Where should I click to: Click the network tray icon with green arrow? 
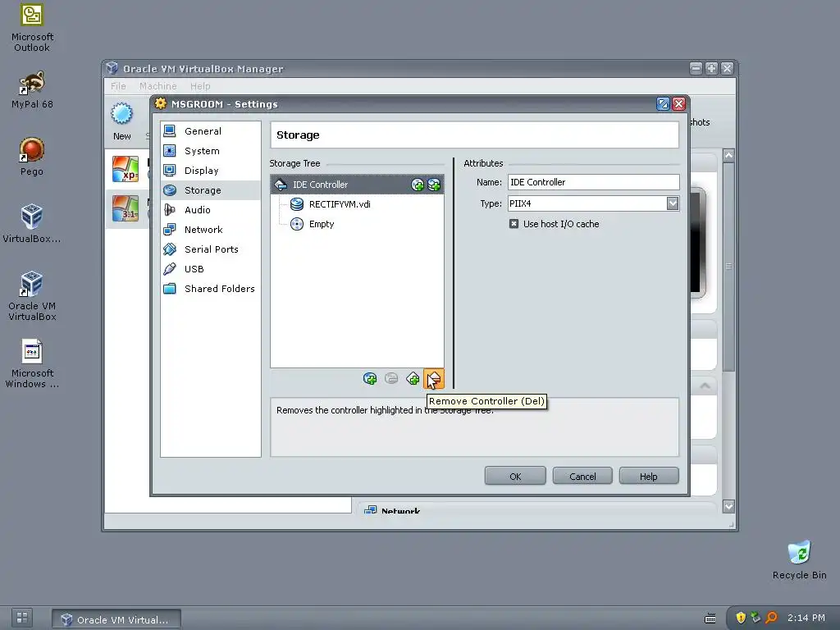pos(756,618)
